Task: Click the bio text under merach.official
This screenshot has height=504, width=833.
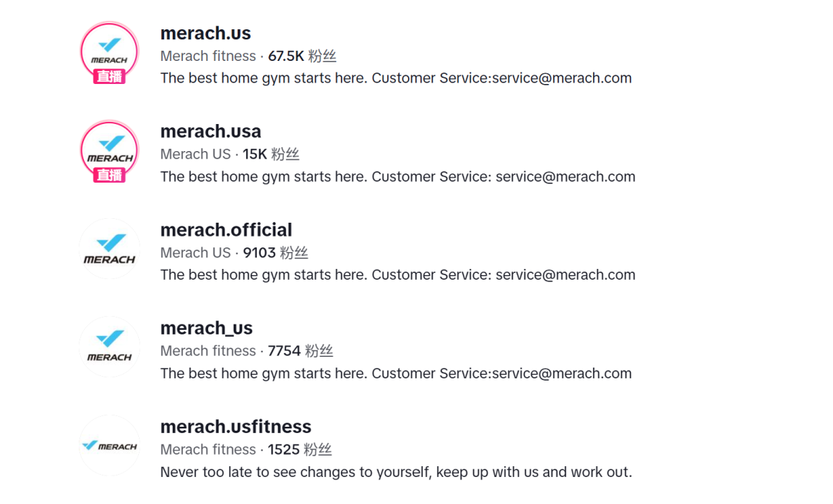Action: 397,275
